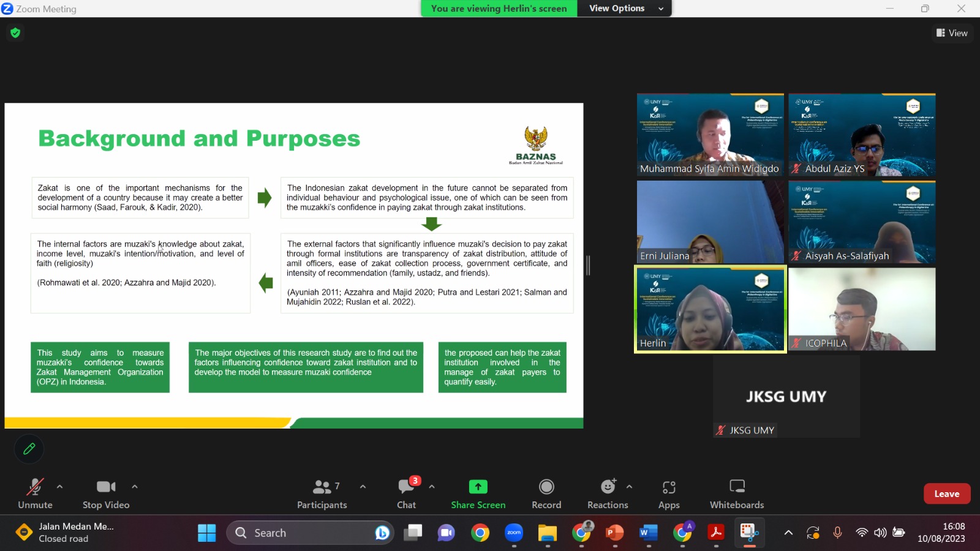The height and width of the screenshot is (551, 980).
Task: Open the Zoom Apps panel
Action: tap(669, 493)
